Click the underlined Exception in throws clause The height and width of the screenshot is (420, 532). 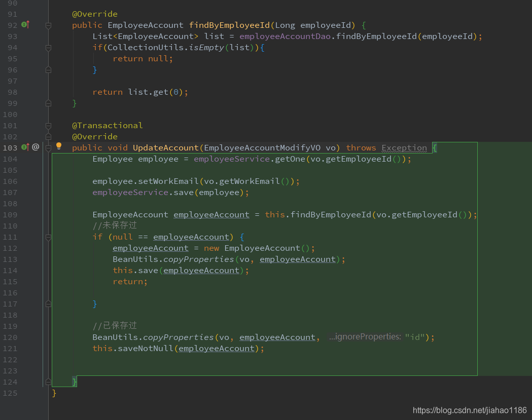[x=404, y=148]
